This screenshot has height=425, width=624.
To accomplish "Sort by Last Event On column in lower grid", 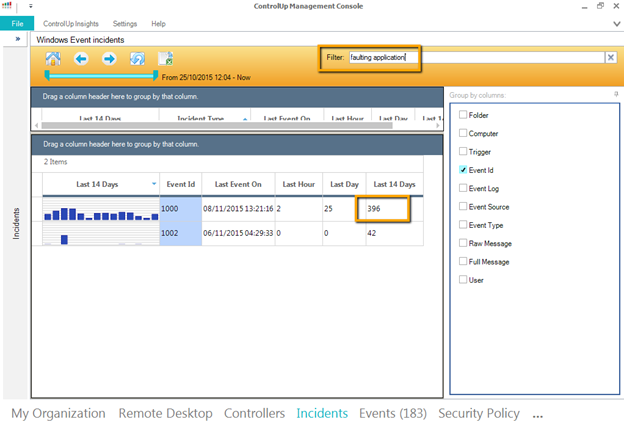I will tap(238, 184).
